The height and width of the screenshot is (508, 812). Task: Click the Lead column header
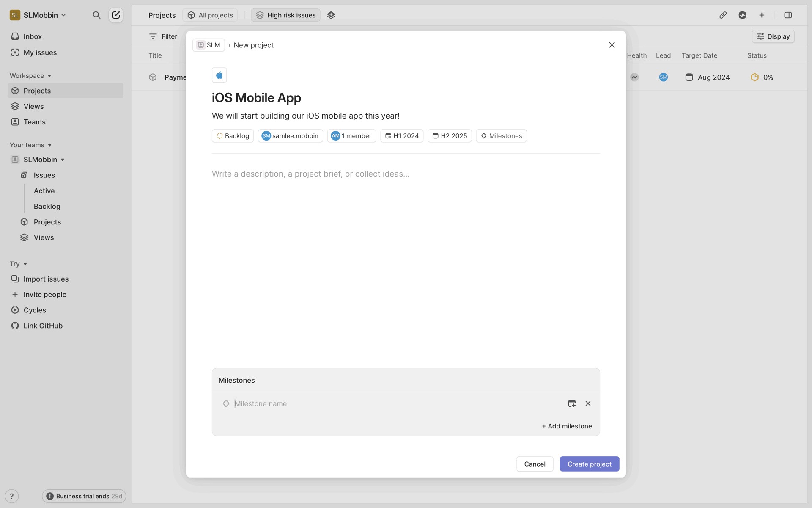coord(663,55)
